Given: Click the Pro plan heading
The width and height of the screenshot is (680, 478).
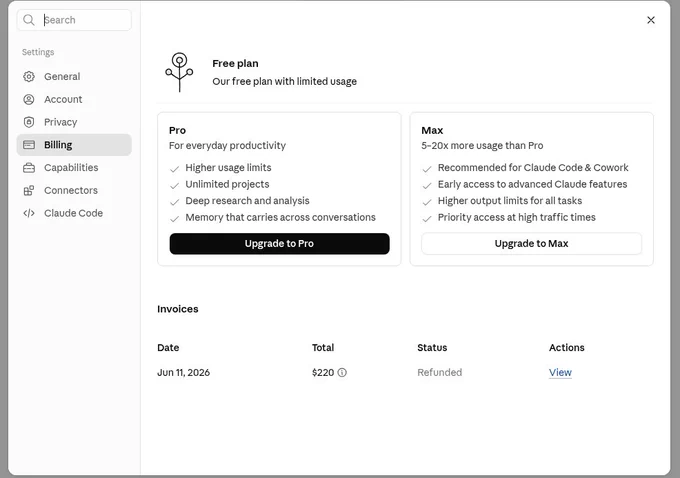Looking at the screenshot, I should (177, 131).
